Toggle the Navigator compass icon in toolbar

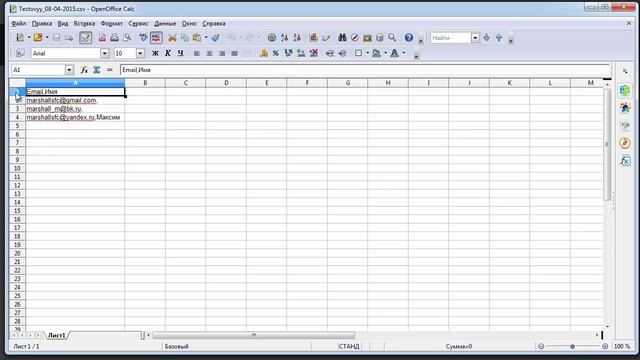pyautogui.click(x=355, y=38)
